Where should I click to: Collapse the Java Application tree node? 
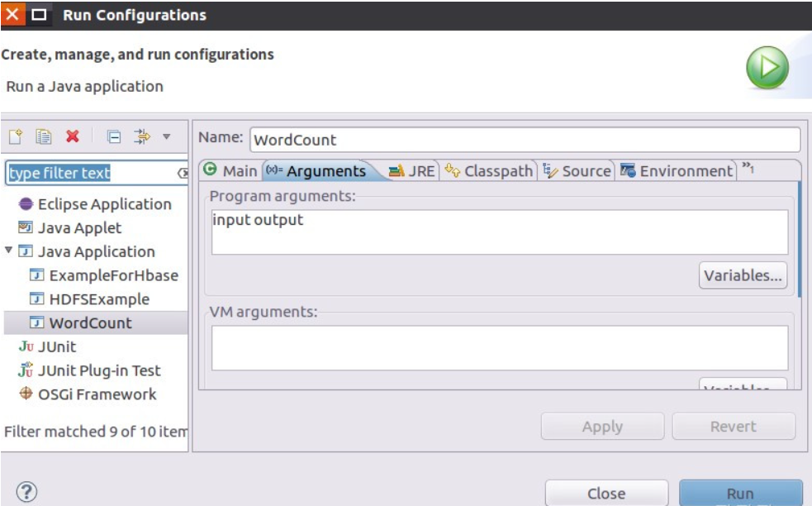(8, 251)
